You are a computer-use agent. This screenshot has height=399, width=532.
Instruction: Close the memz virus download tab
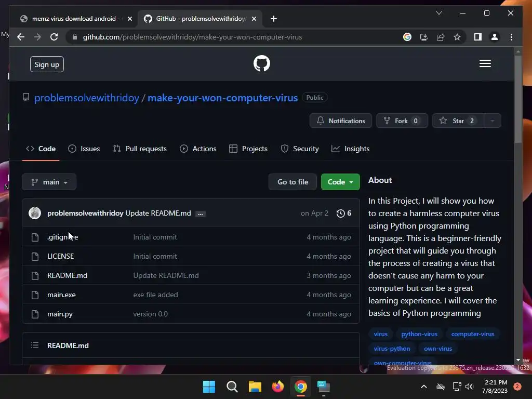point(129,19)
